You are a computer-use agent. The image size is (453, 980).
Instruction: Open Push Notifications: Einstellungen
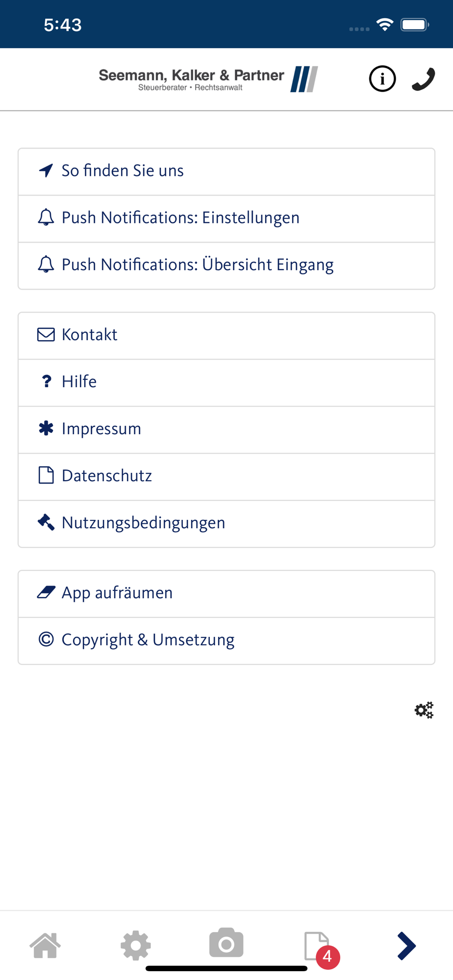point(226,219)
